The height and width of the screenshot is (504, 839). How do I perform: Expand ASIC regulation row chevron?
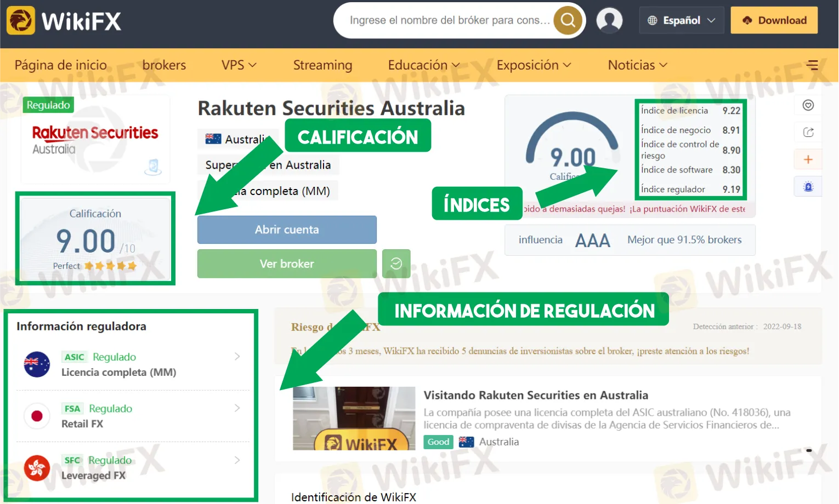(x=237, y=357)
